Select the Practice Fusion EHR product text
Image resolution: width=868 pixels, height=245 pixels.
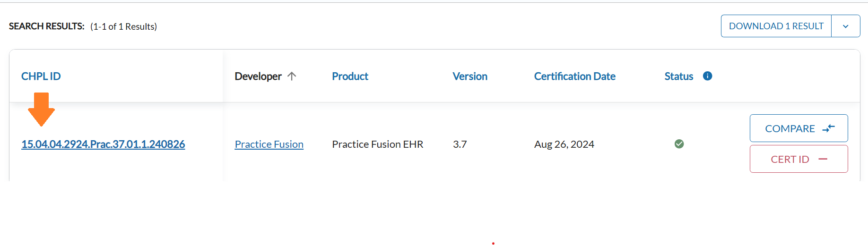(377, 144)
